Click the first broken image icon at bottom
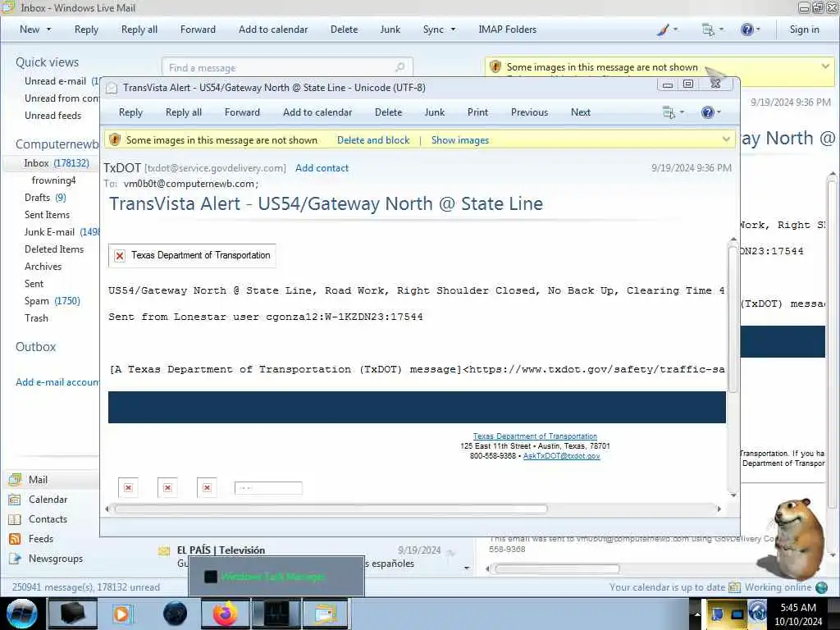This screenshot has height=630, width=840. click(x=128, y=487)
